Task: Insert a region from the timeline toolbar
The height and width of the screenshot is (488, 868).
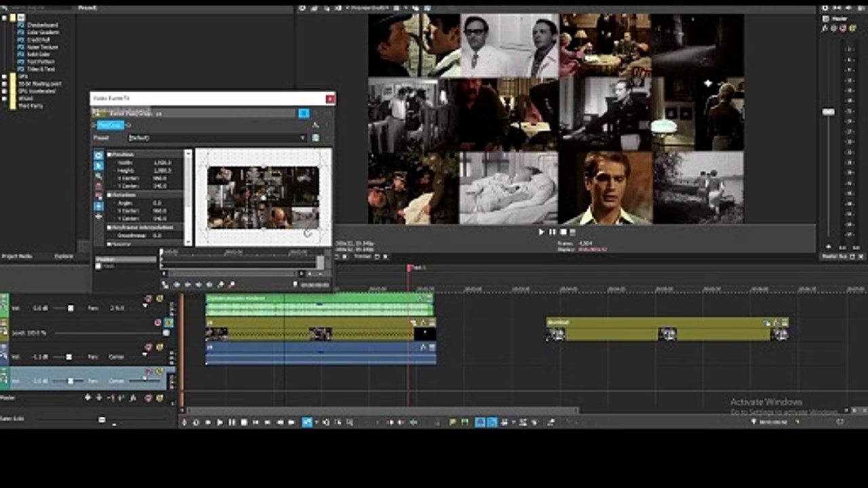Action: (465, 422)
